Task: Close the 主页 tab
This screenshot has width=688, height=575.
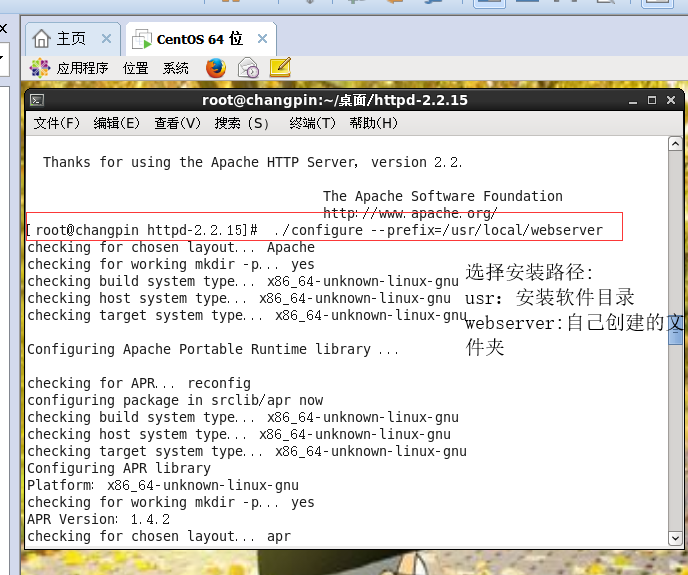Action: click(106, 39)
